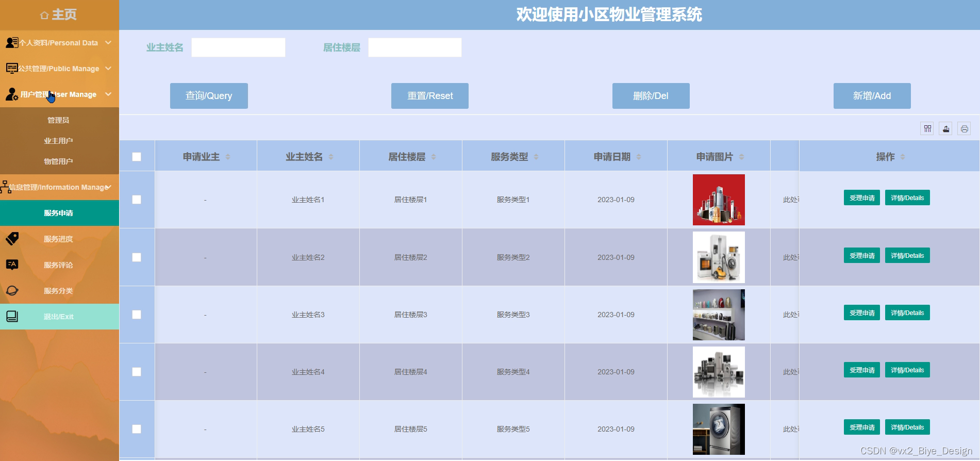Click 受理申请 for 业主姓名2

tap(862, 256)
